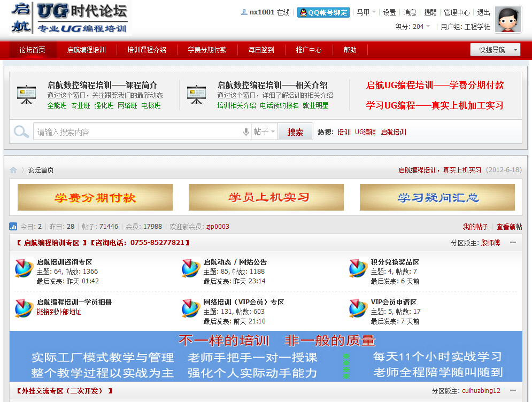Image resolution: width=532 pixels, height=402 pixels.
Task: Expand the 积分: 204 dropdown
Action: [412, 26]
